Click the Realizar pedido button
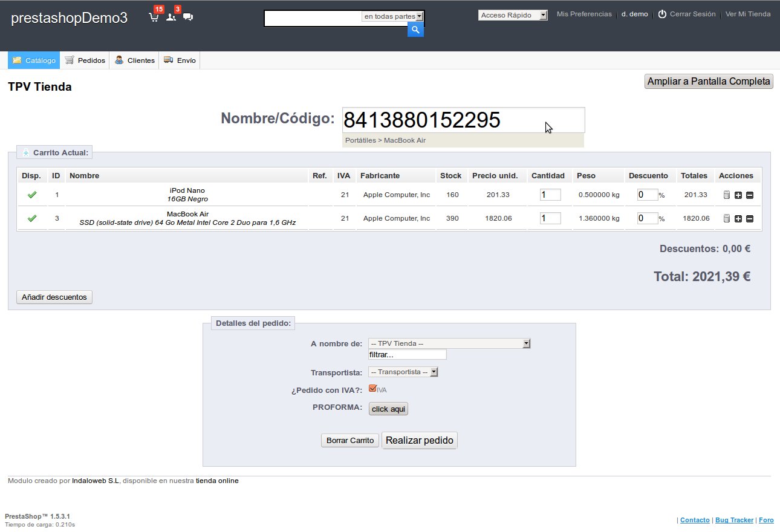The image size is (780, 532). [x=420, y=440]
